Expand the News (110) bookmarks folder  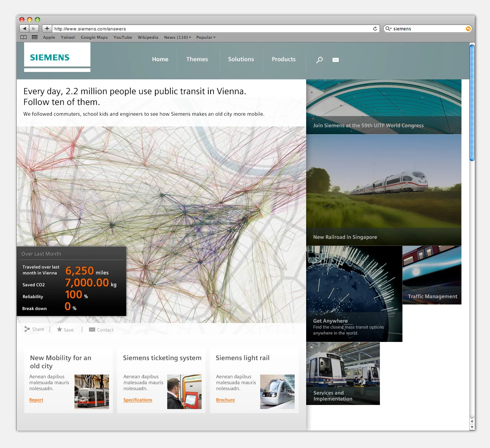(x=178, y=37)
